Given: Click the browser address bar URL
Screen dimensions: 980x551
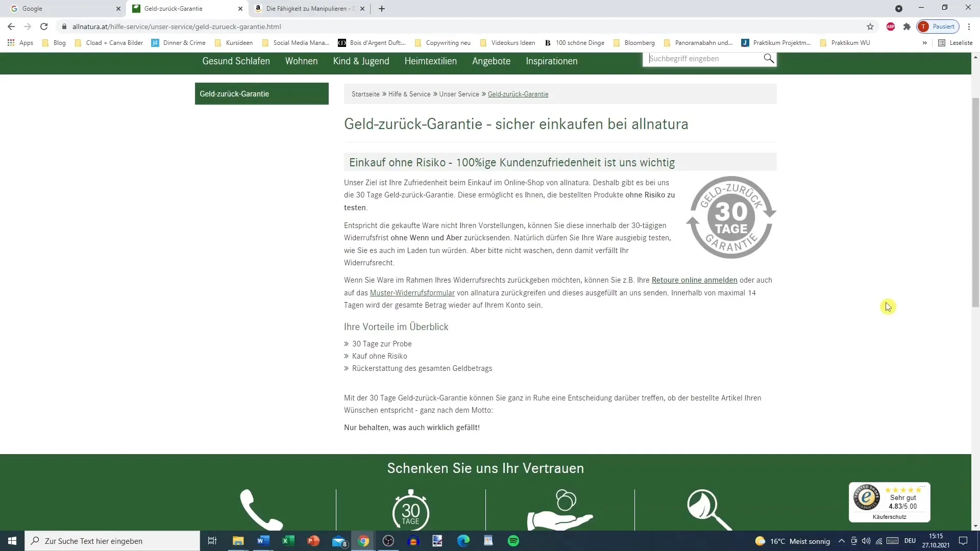Looking at the screenshot, I should 177,27.
